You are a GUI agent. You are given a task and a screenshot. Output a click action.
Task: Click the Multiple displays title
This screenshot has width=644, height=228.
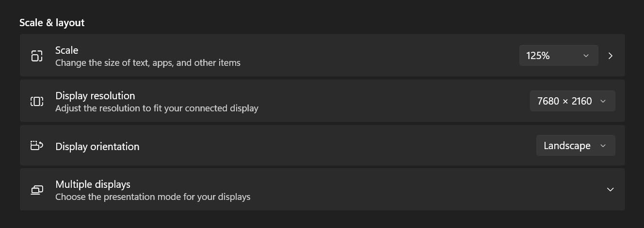(x=93, y=184)
